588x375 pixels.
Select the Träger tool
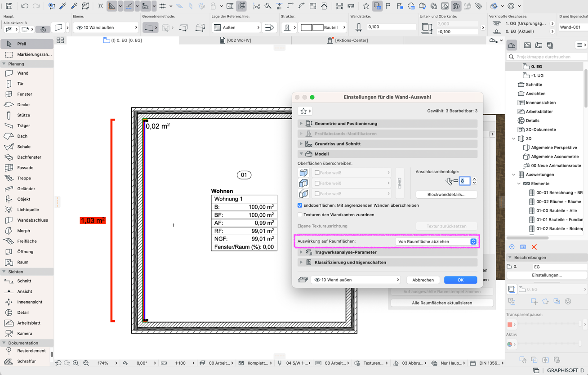[27, 126]
